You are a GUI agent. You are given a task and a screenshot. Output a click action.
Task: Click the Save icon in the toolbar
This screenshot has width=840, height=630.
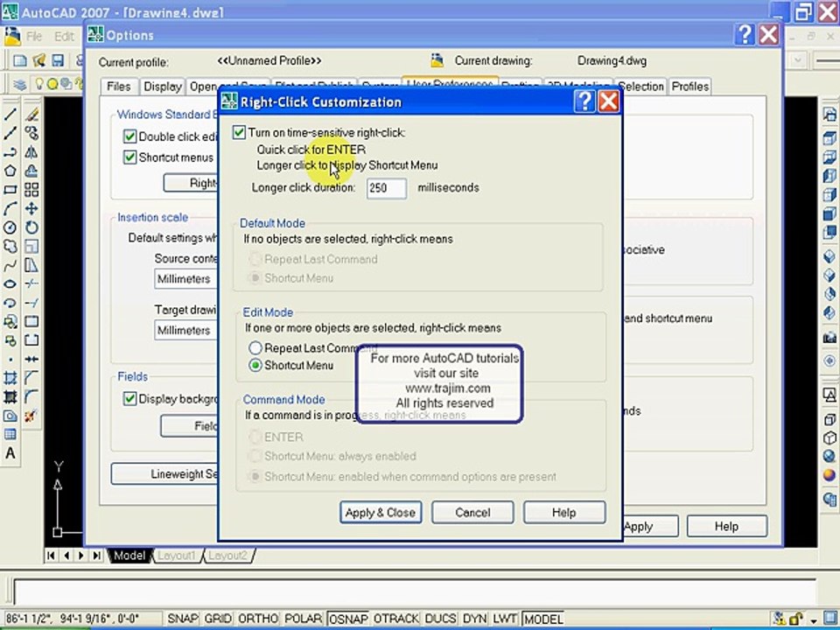coord(58,60)
